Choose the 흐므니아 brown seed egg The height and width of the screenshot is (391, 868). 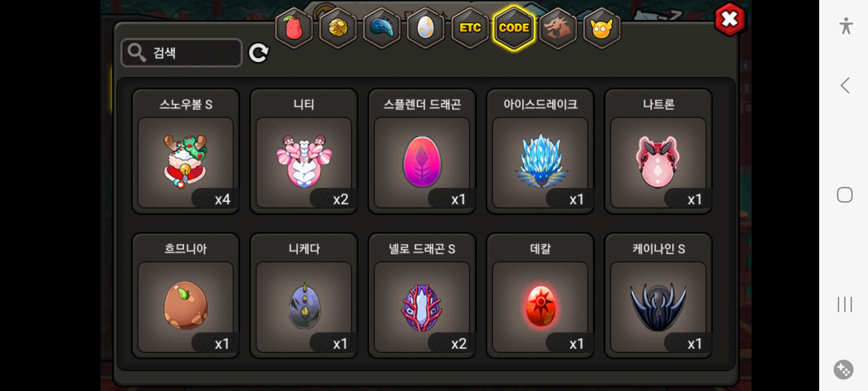point(186,296)
